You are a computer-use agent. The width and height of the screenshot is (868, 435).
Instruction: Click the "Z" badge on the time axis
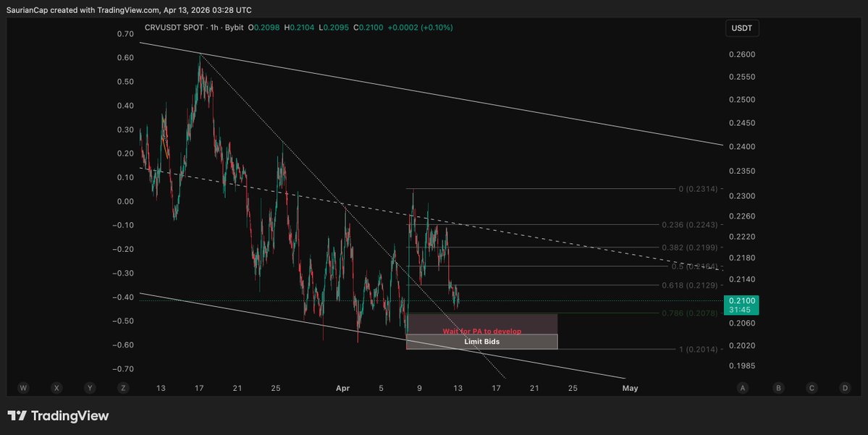pyautogui.click(x=123, y=388)
